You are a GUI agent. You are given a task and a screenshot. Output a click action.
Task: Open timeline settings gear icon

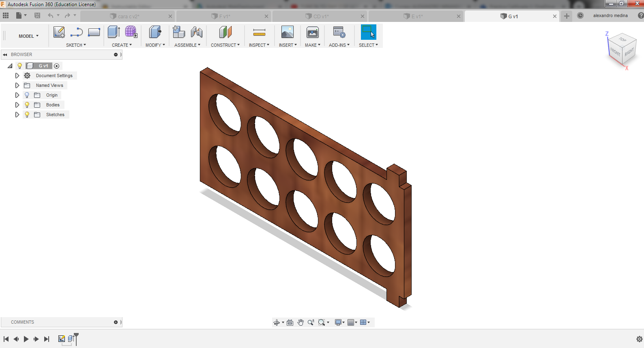pos(640,339)
